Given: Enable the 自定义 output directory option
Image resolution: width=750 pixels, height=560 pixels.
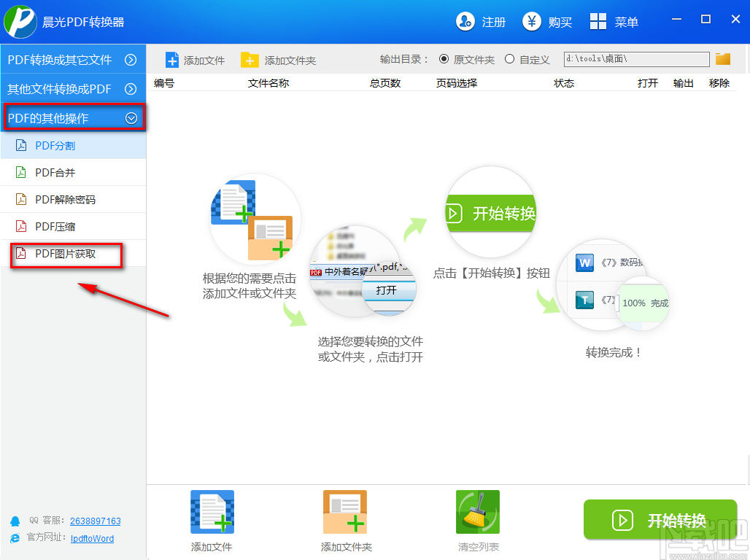Looking at the screenshot, I should 509,59.
